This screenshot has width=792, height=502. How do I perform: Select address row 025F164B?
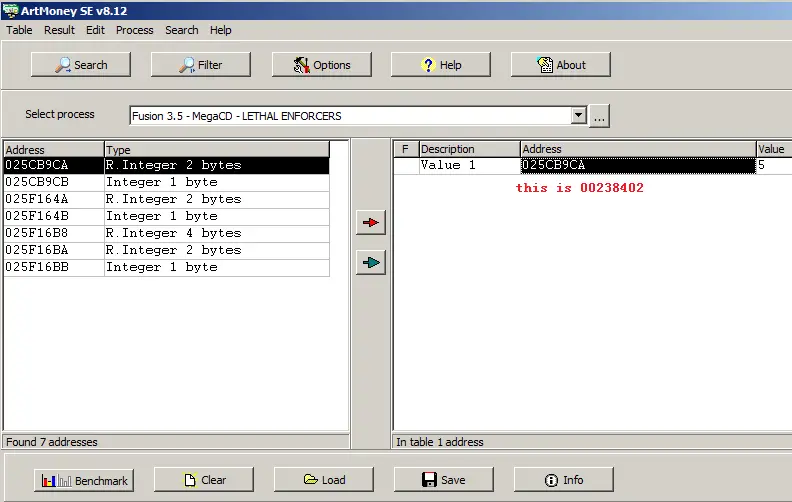pyautogui.click(x=167, y=216)
